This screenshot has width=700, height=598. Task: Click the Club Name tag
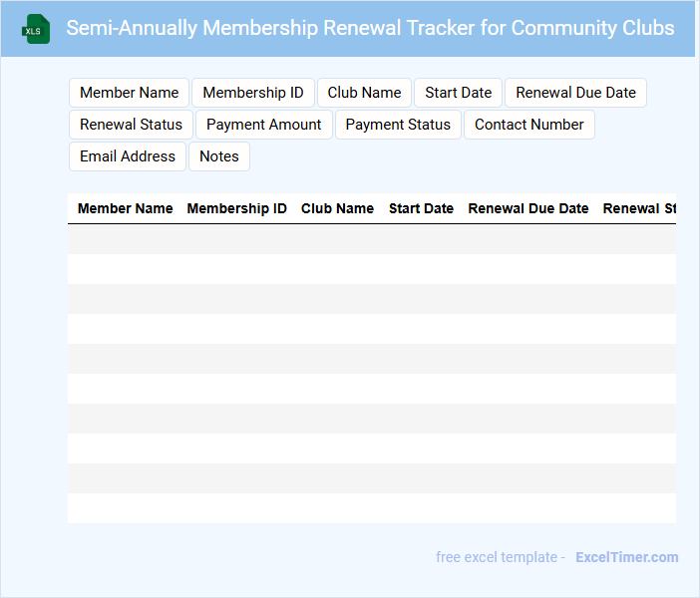point(364,93)
